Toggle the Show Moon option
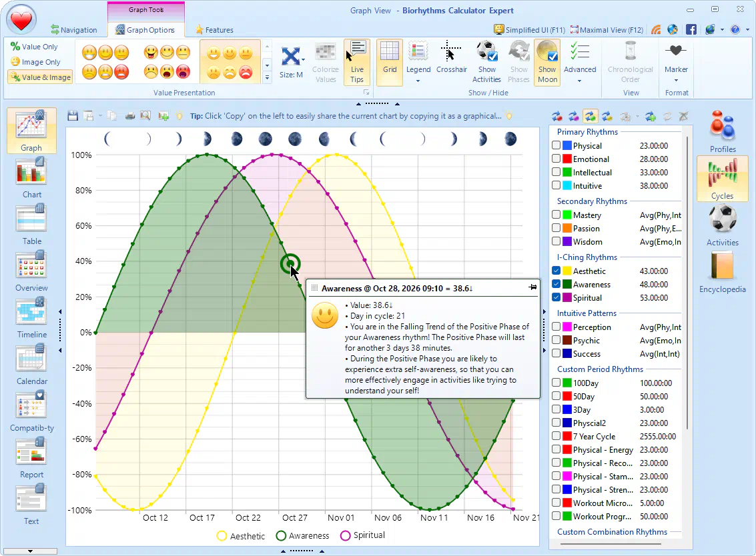The height and width of the screenshot is (556, 756). (547, 63)
